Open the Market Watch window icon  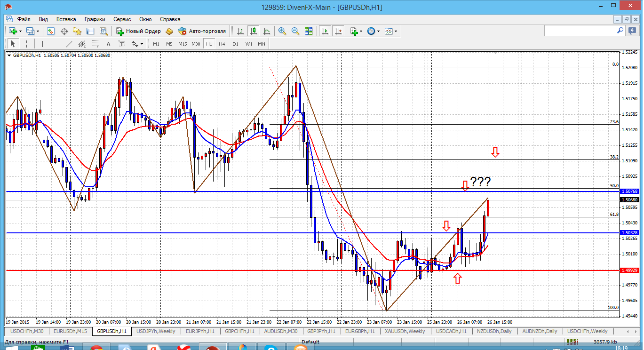point(51,31)
